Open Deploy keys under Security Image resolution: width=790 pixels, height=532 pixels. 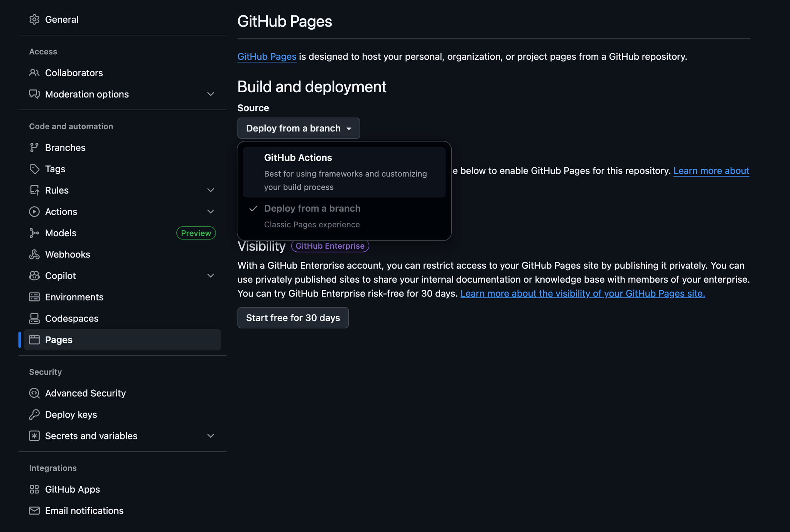tap(71, 414)
